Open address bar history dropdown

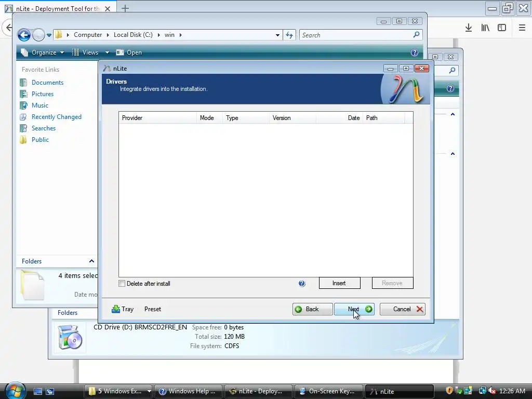(277, 35)
